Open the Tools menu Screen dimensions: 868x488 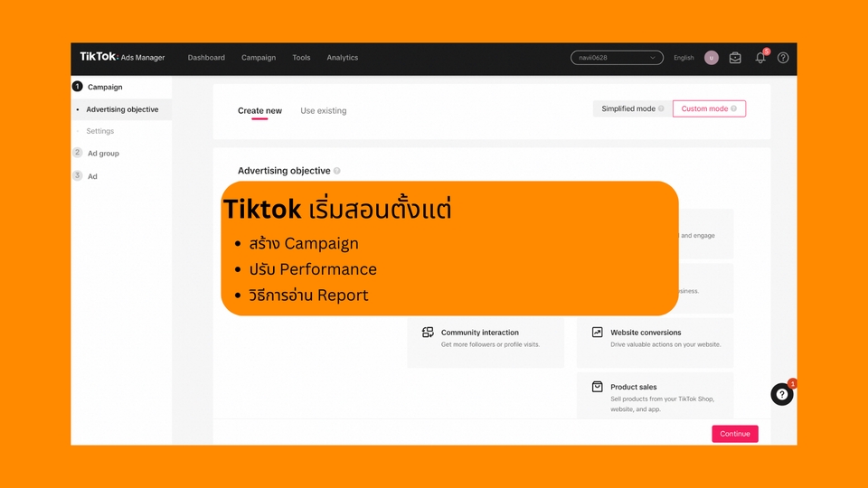(x=301, y=58)
